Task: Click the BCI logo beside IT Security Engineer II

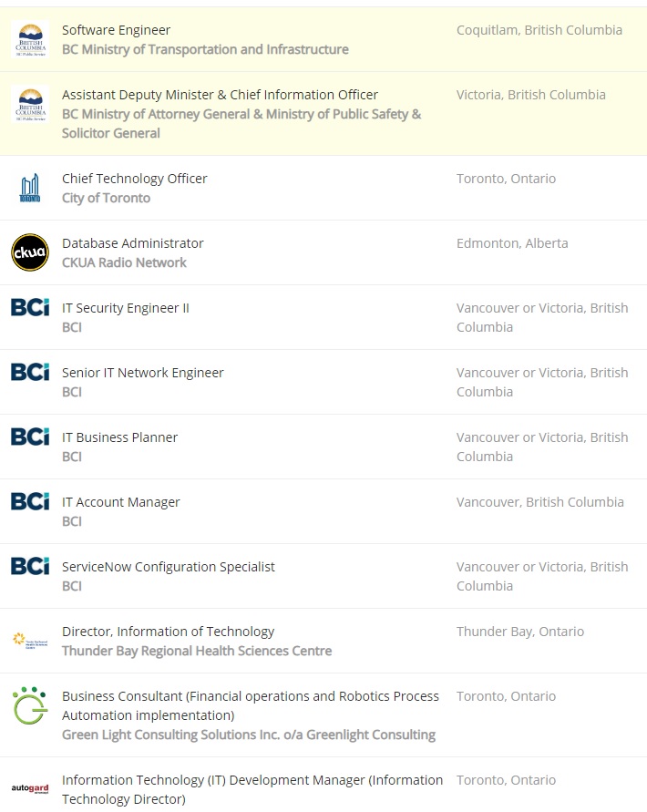Action: pos(30,307)
